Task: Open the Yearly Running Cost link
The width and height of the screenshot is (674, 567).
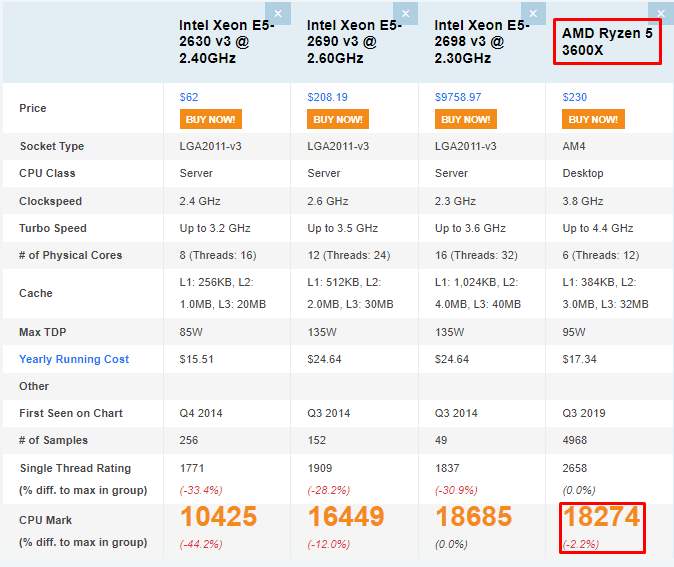Action: (x=74, y=359)
